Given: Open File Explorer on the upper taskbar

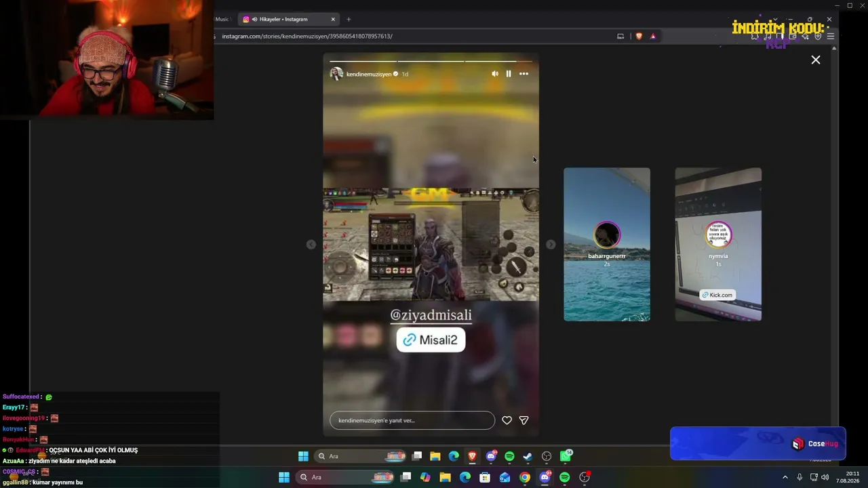Looking at the screenshot, I should (x=435, y=456).
